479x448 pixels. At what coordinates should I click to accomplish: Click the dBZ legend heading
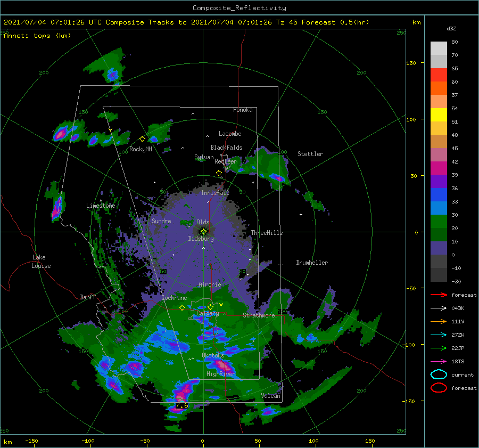point(451,28)
